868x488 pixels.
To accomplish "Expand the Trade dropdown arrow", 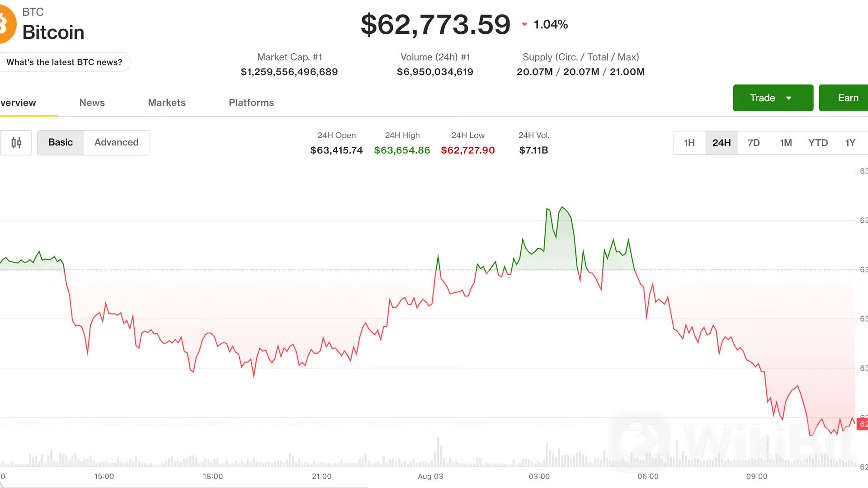I will (x=789, y=98).
